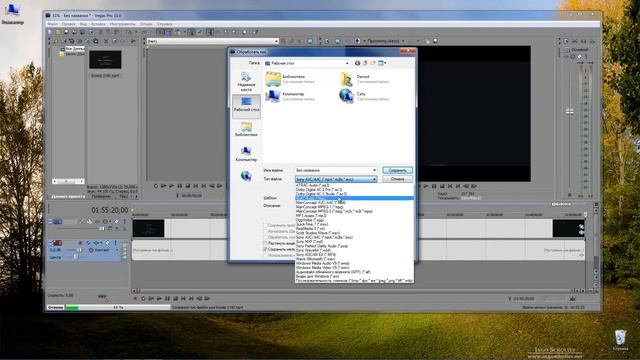Click the video track record-arm circle icon
Image resolution: width=640 pixels, height=360 pixels.
105,222
